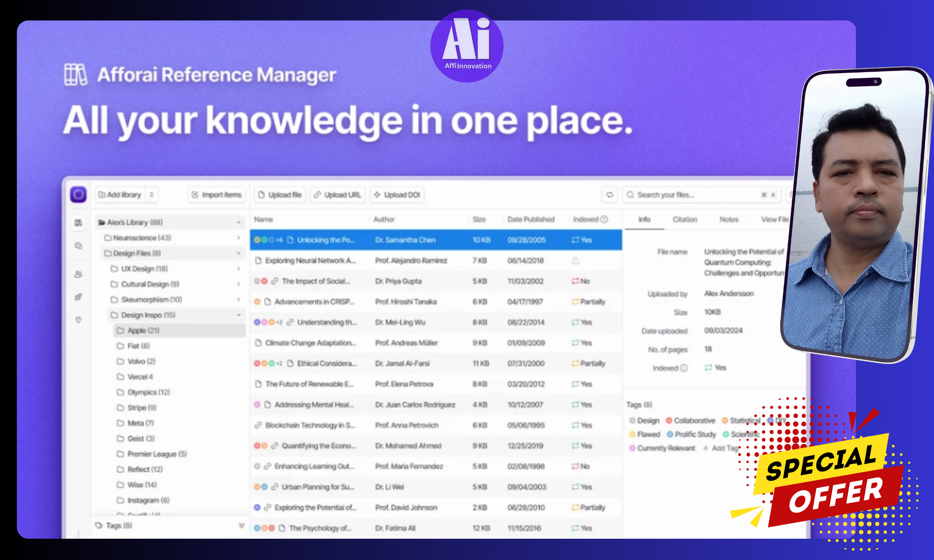
Task: Open the library books icon in the sidebar
Action: [78, 223]
